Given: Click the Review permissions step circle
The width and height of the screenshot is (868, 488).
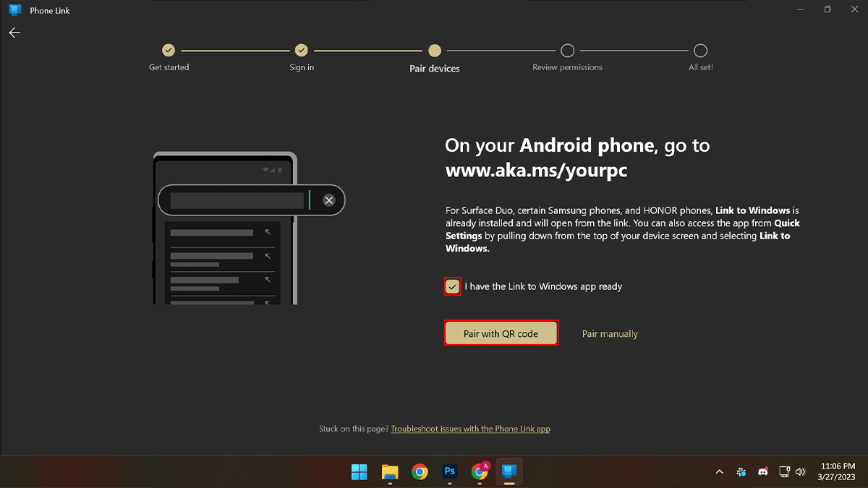Looking at the screenshot, I should pyautogui.click(x=568, y=51).
